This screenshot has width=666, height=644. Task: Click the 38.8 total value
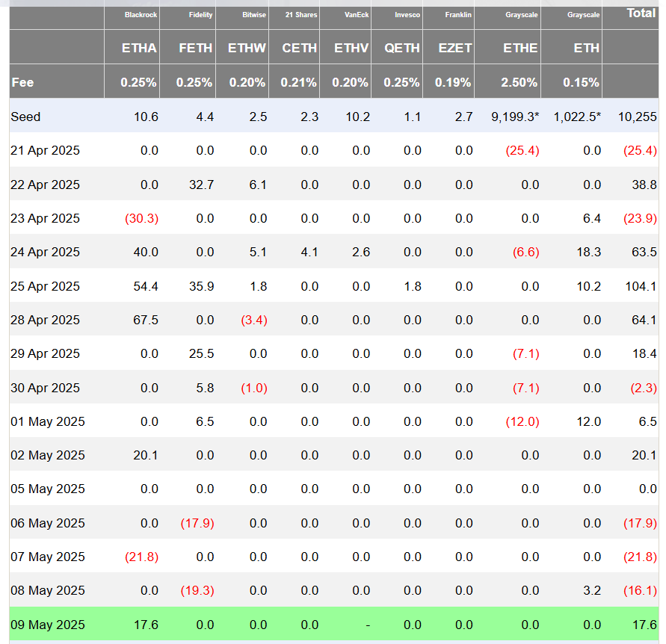pos(644,185)
